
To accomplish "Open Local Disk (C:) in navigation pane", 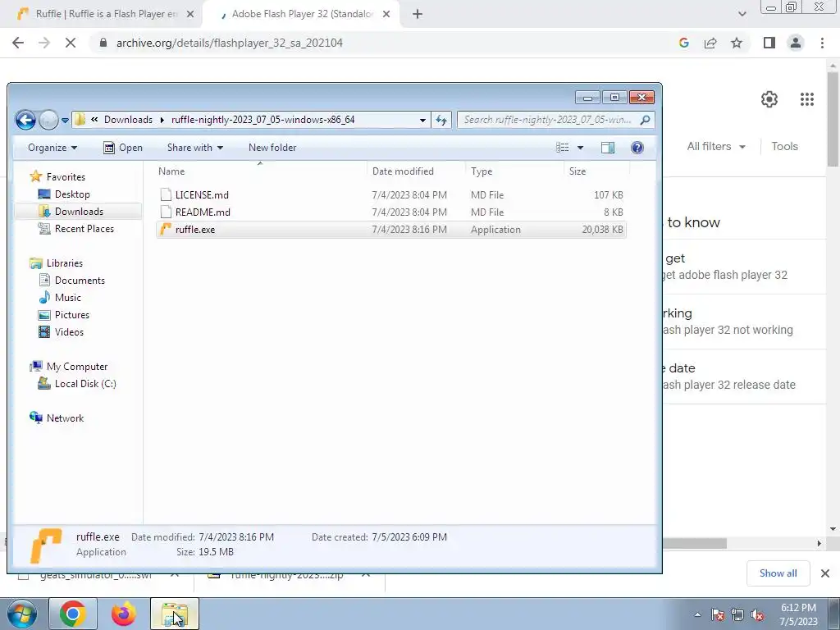I will click(x=85, y=384).
